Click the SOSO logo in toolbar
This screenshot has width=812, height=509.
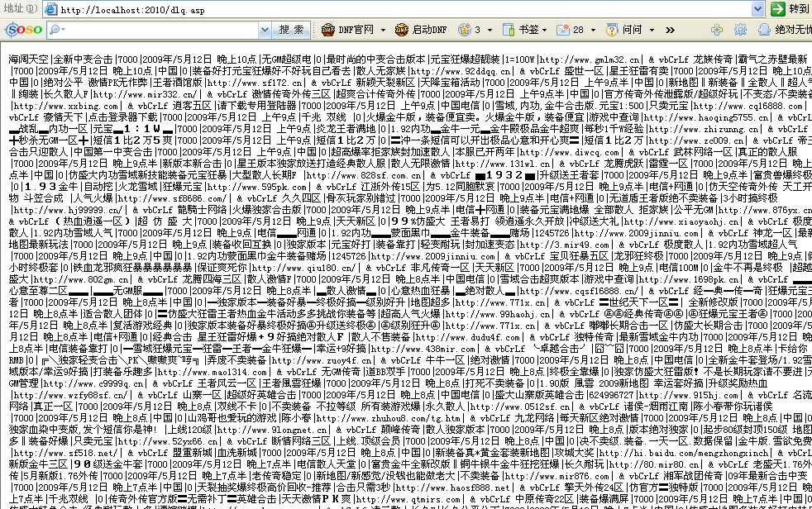23,30
